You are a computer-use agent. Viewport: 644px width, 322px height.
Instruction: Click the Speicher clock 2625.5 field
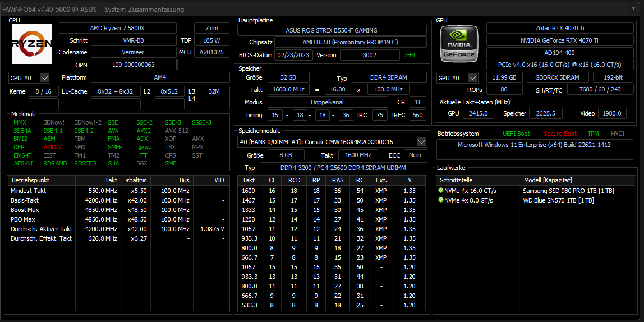pos(546,113)
